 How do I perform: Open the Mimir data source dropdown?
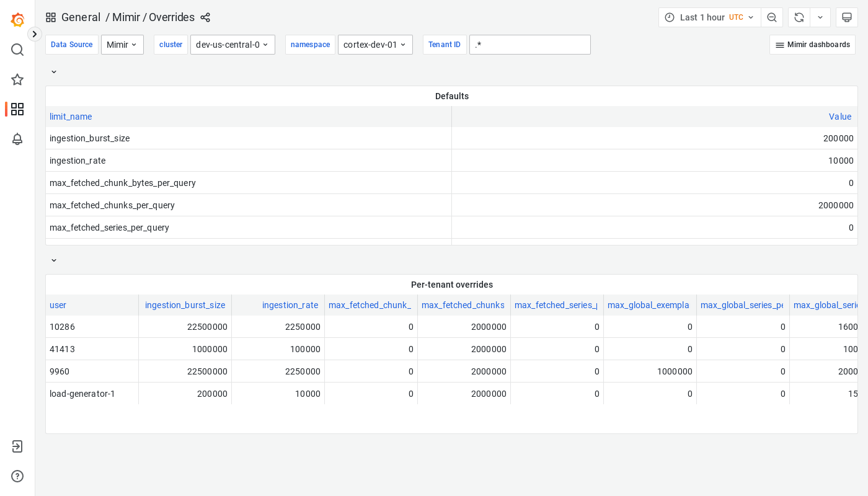(x=122, y=44)
